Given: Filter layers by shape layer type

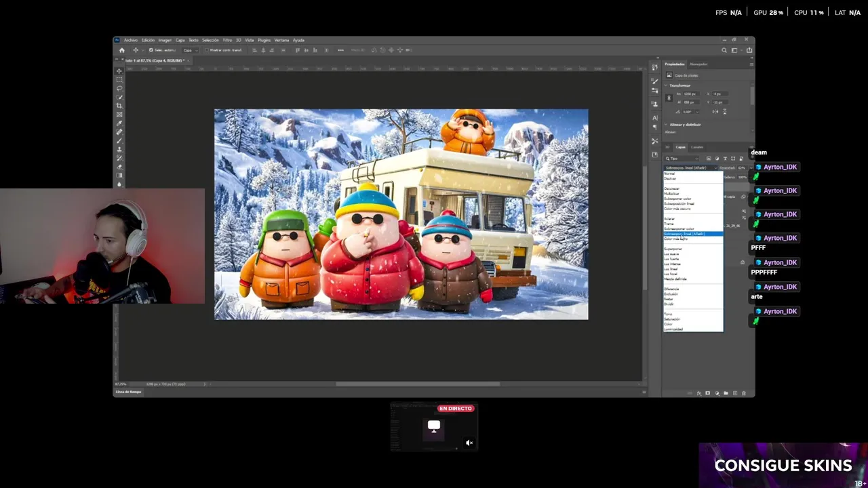Looking at the screenshot, I should pos(733,159).
